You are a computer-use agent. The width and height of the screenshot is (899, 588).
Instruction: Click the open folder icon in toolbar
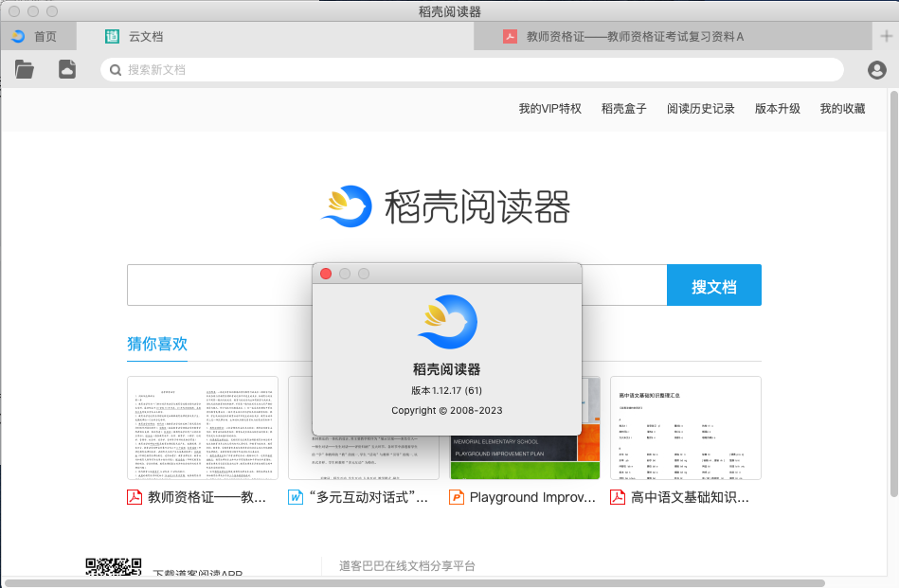coord(24,69)
